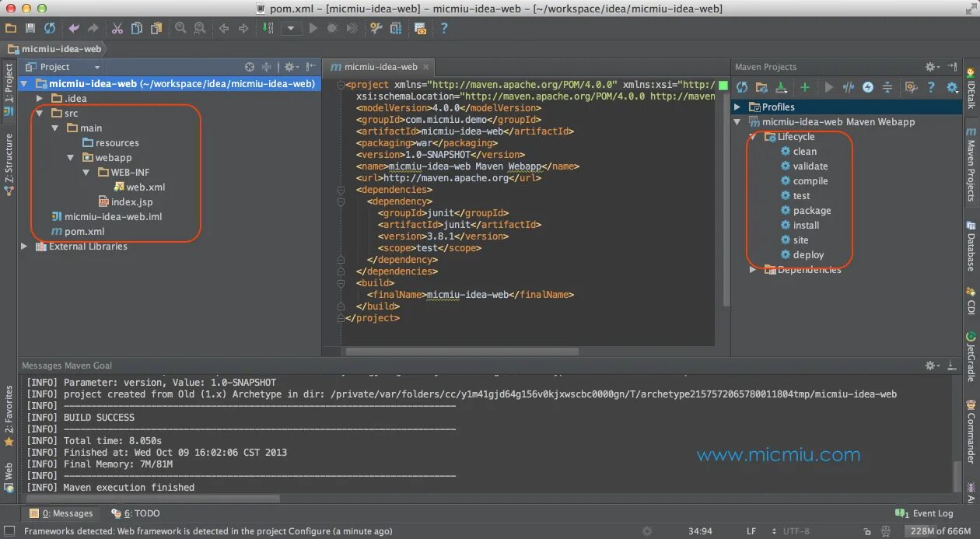Select the clean lifecycle goal
This screenshot has height=539, width=980.
click(799, 152)
